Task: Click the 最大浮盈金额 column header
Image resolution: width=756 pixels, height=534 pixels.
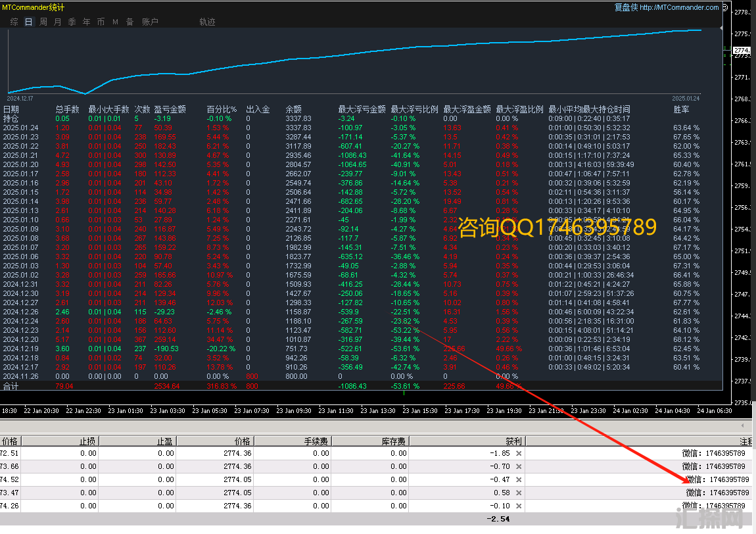Action: [x=467, y=110]
